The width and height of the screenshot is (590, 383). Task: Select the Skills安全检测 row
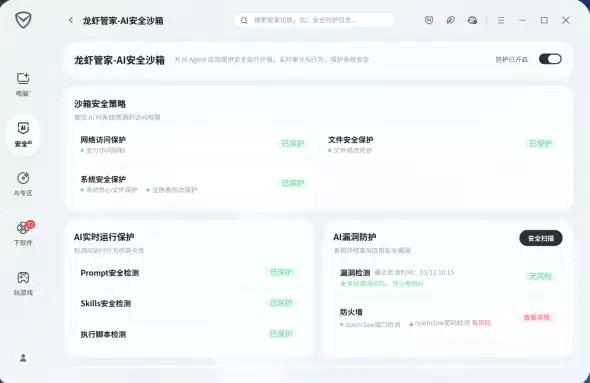coord(188,303)
